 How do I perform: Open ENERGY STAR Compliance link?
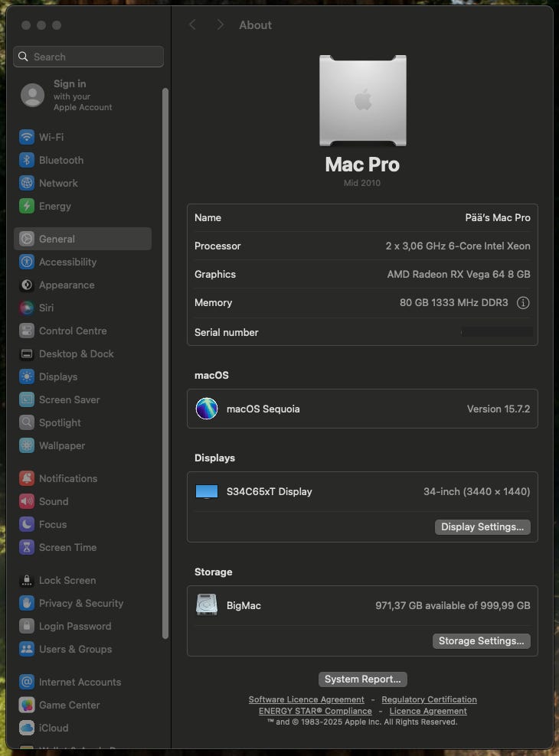pyautogui.click(x=315, y=711)
